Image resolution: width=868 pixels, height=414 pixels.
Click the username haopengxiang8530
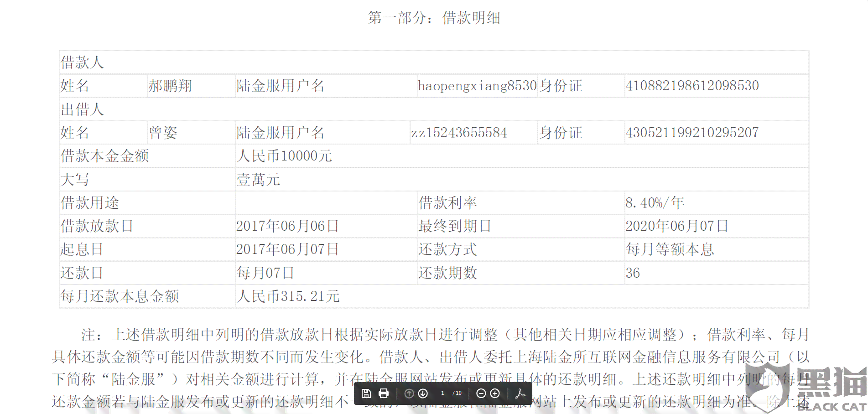coord(477,86)
